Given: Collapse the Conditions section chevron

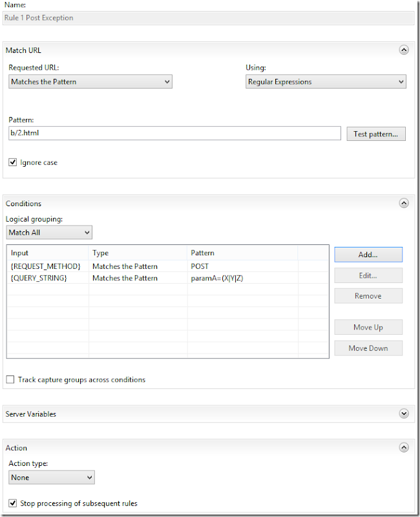Looking at the screenshot, I should [x=404, y=203].
